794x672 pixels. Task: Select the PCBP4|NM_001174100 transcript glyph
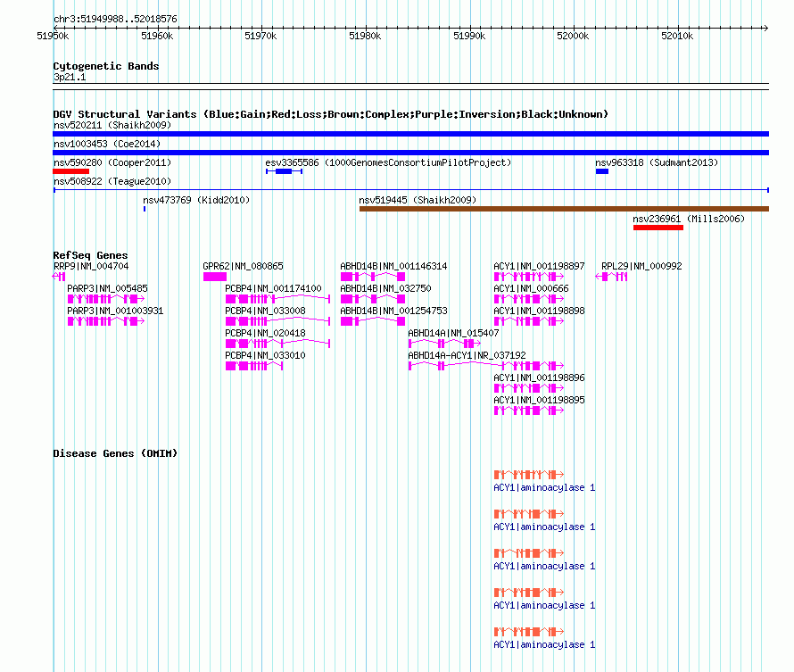click(277, 299)
